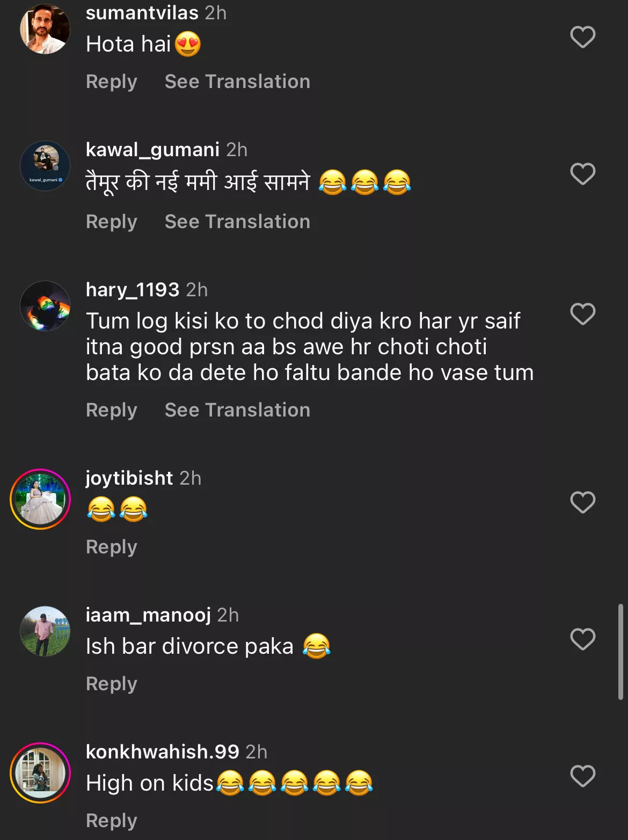View hary_1193's profile picture
The image size is (628, 840).
(45, 306)
